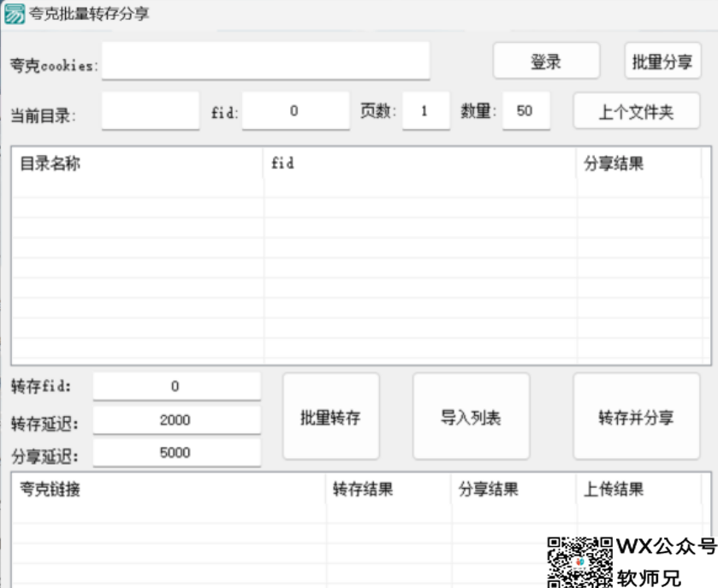The width and height of the screenshot is (718, 588).
Task: Go to 上个文件夹 previous folder
Action: point(636,111)
